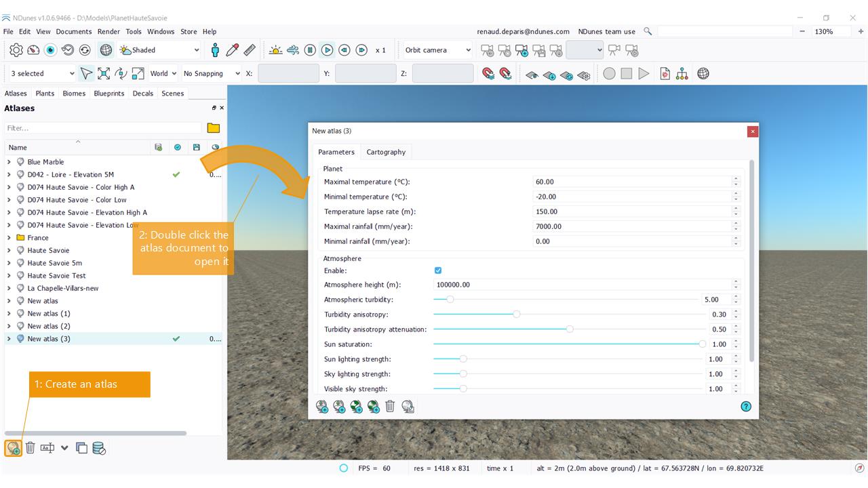Open the Shaded render mode dropdown

point(160,50)
